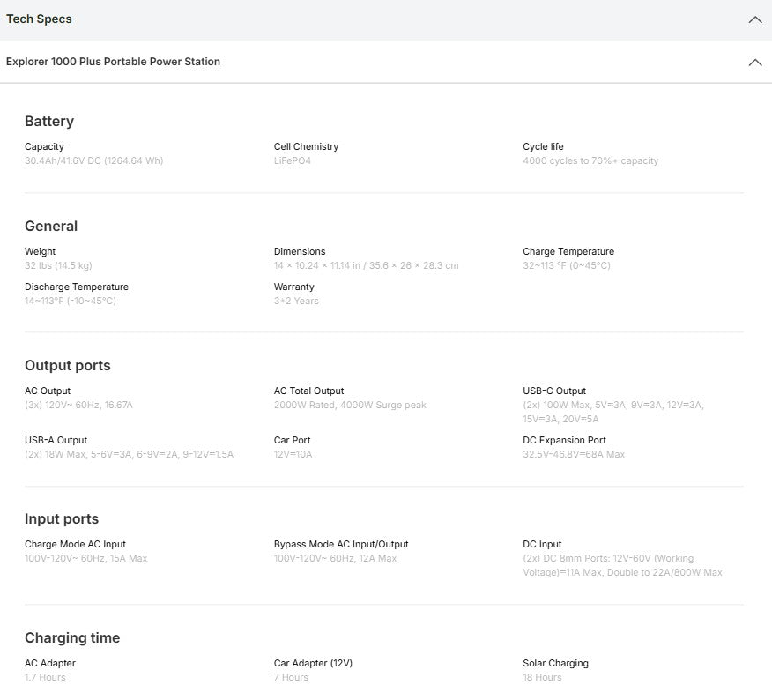Viewport: 772px width, 700px height.
Task: Click the Cycle life label
Action: [543, 147]
